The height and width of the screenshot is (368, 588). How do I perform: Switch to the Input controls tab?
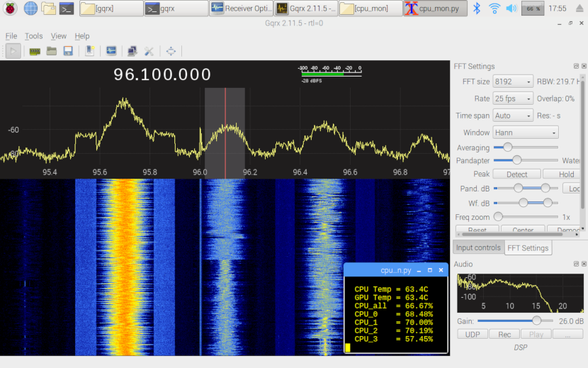tap(478, 247)
